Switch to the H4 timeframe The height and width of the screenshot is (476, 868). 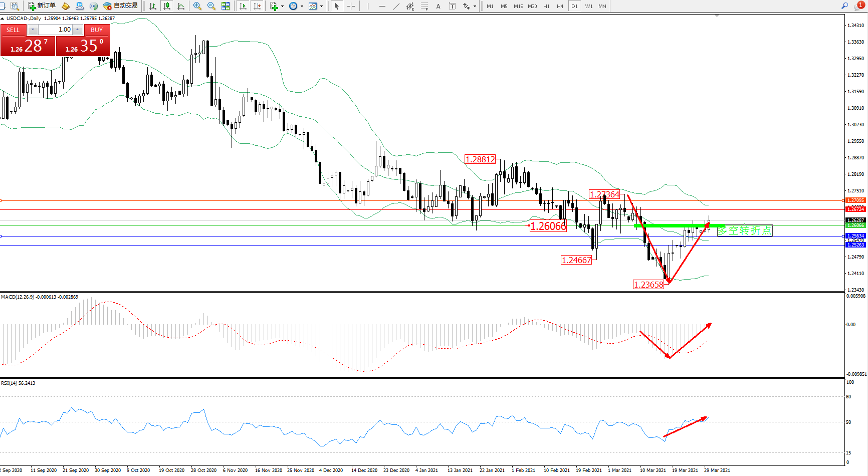(x=560, y=6)
